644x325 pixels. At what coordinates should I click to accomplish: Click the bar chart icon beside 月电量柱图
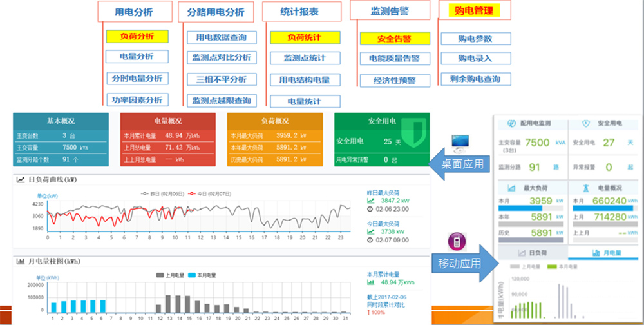click(x=20, y=261)
